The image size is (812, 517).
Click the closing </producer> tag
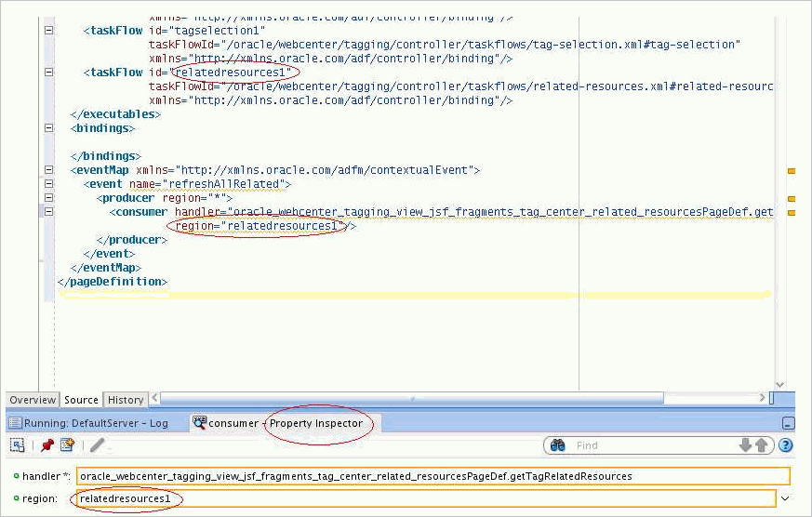(x=131, y=240)
